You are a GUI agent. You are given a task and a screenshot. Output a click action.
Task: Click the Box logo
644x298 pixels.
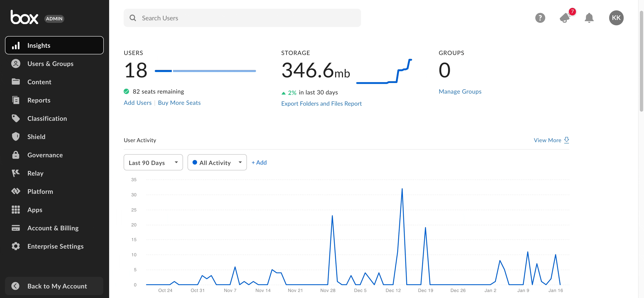[24, 17]
